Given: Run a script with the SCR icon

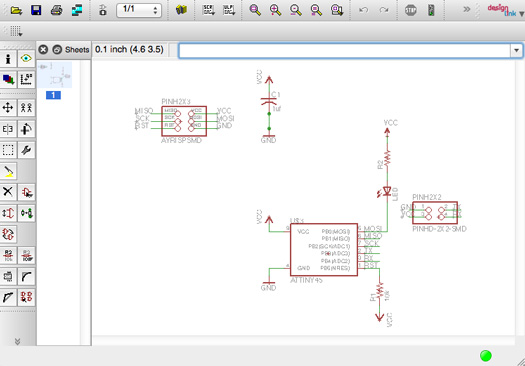Looking at the screenshot, I should pyautogui.click(x=209, y=10).
